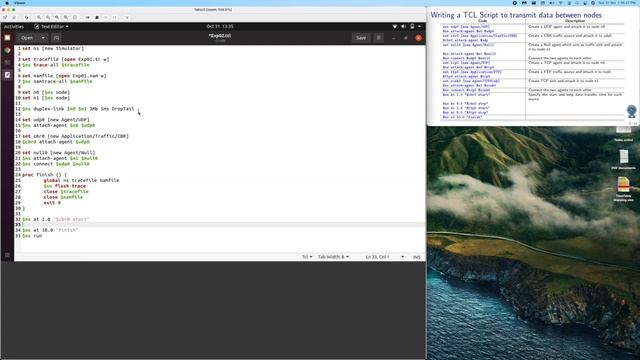Click the Ubuntu volume icon

tap(403, 27)
